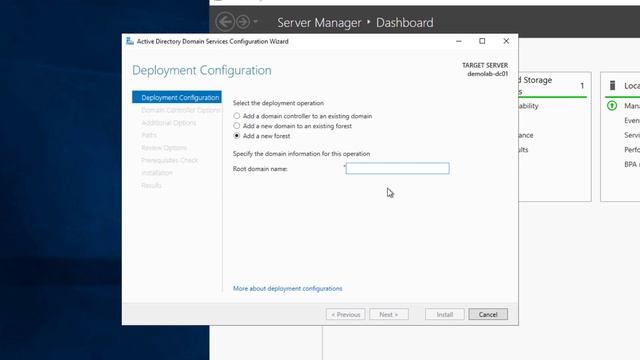
Task: Close the configuration wizard window
Action: [506, 41]
